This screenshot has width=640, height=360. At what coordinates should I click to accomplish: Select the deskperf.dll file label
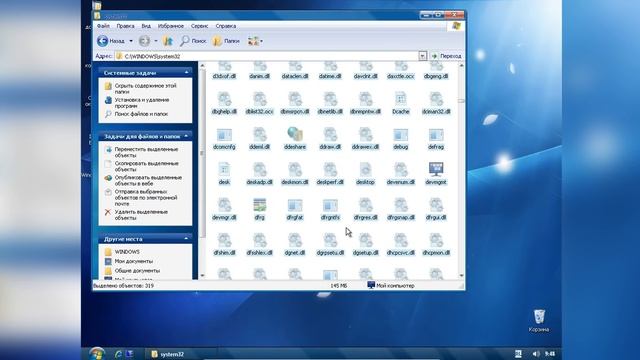tap(330, 182)
